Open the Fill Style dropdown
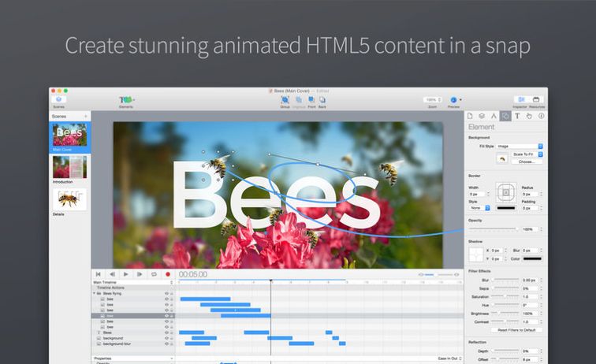596x364 pixels. (517, 146)
